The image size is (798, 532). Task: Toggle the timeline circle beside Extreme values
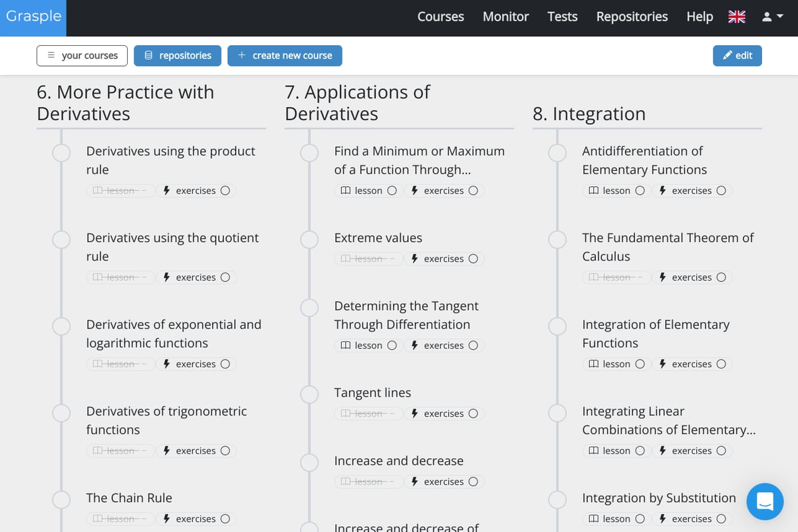pyautogui.click(x=309, y=239)
